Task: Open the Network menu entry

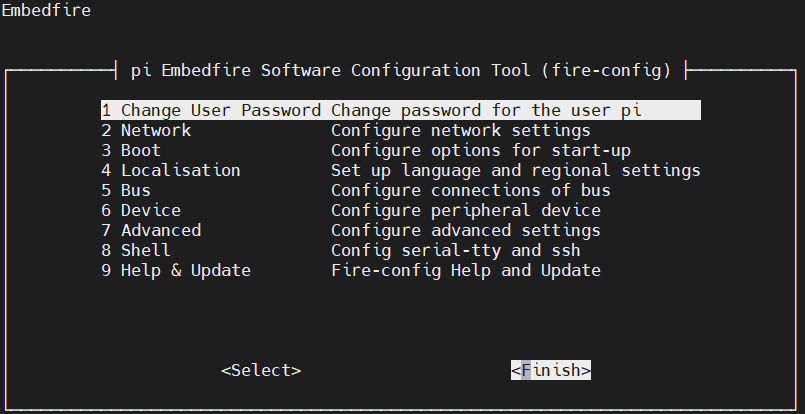Action: pos(400,130)
